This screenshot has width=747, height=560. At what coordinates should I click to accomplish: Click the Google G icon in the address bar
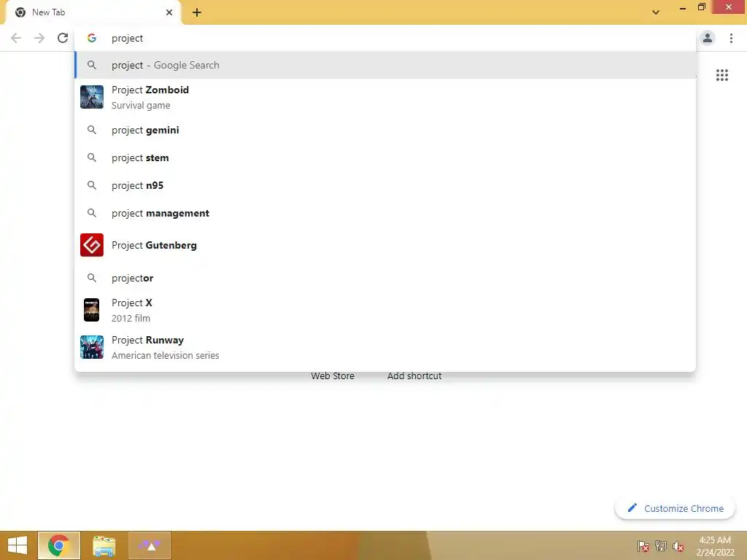pyautogui.click(x=91, y=38)
